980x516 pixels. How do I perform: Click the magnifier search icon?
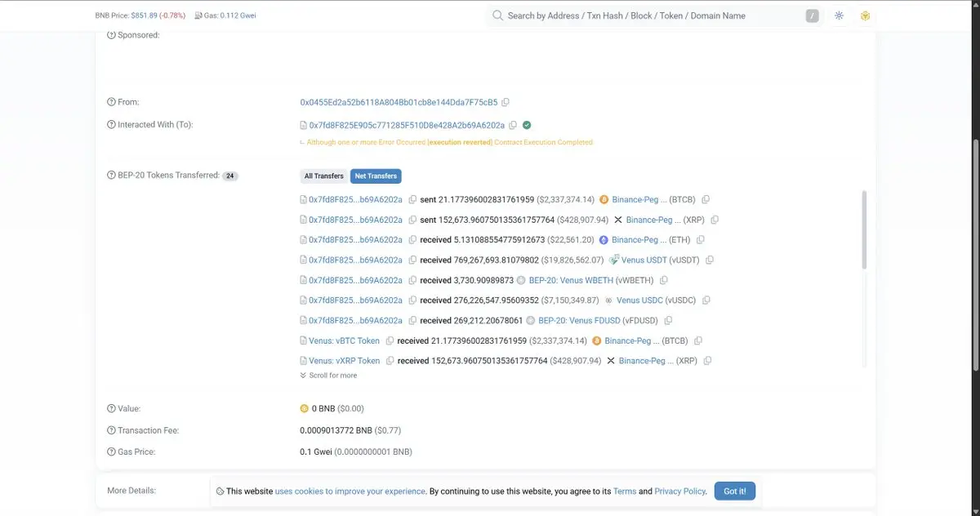pyautogui.click(x=497, y=16)
